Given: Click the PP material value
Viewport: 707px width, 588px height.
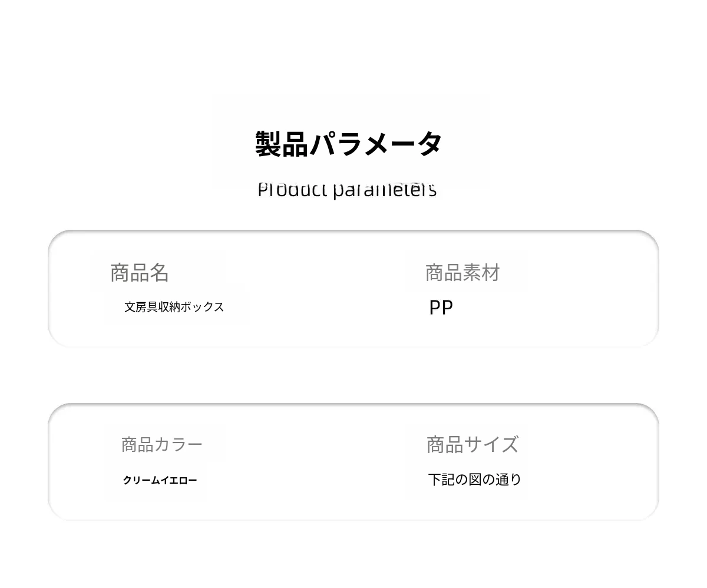Looking at the screenshot, I should click(441, 308).
